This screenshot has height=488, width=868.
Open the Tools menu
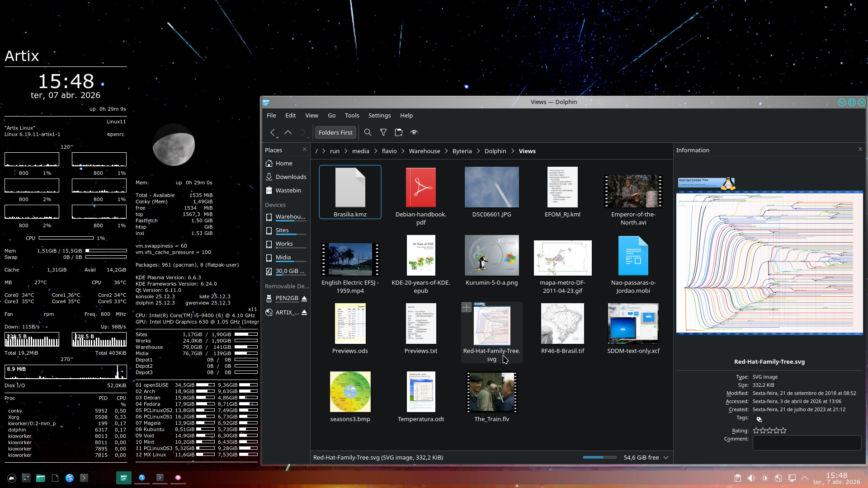[352, 115]
